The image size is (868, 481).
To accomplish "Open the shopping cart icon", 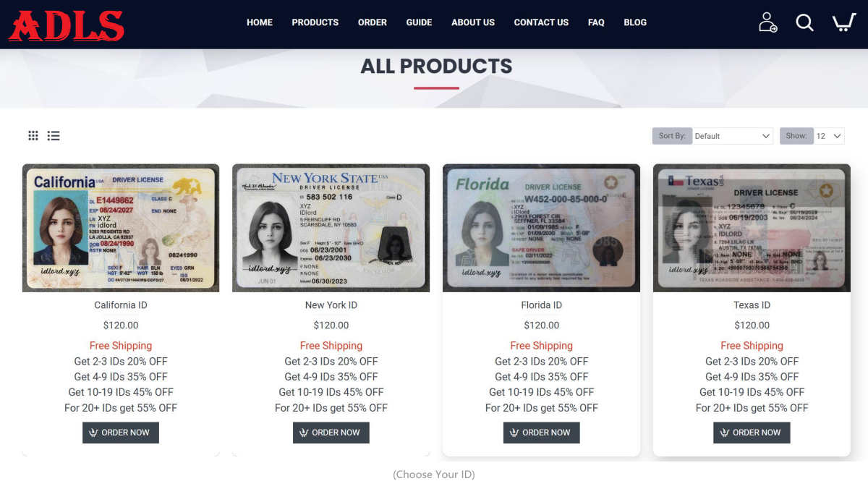I will [843, 22].
